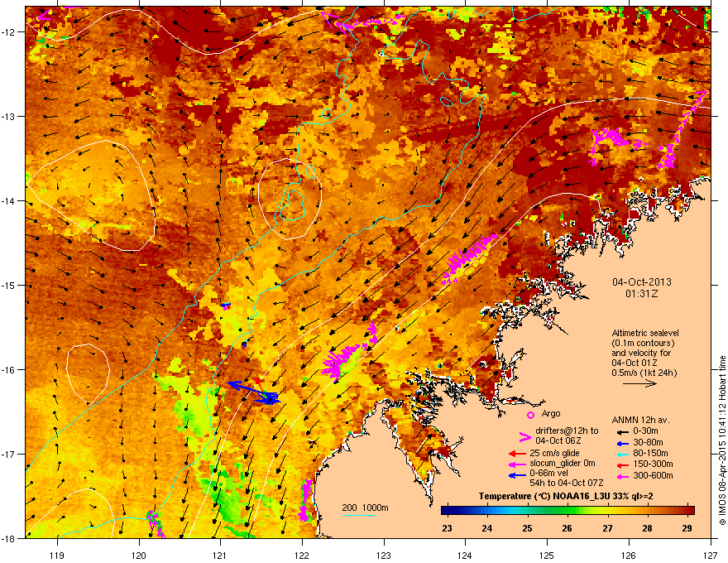This screenshot has height=563, width=728.
Task: Click the longitude axis label 122
Action: 302,555
